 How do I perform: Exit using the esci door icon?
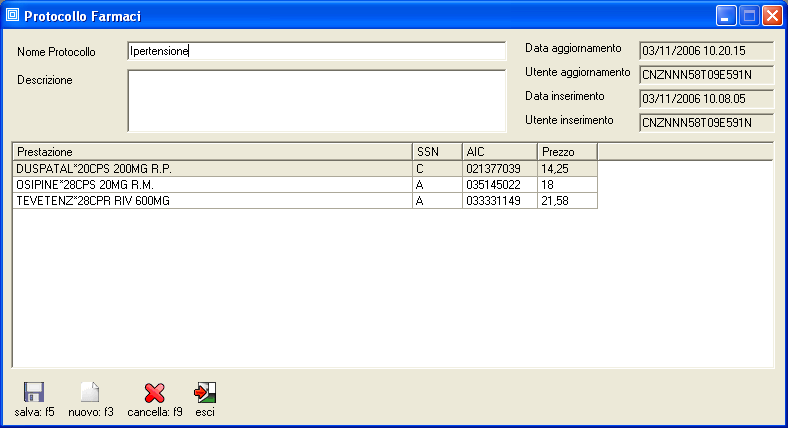(205, 392)
